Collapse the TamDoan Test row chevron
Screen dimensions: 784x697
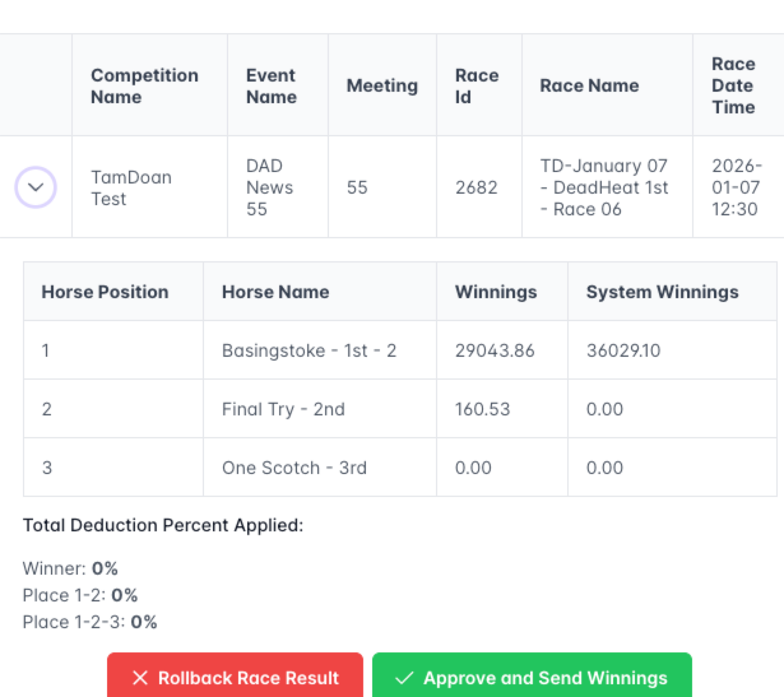36,187
